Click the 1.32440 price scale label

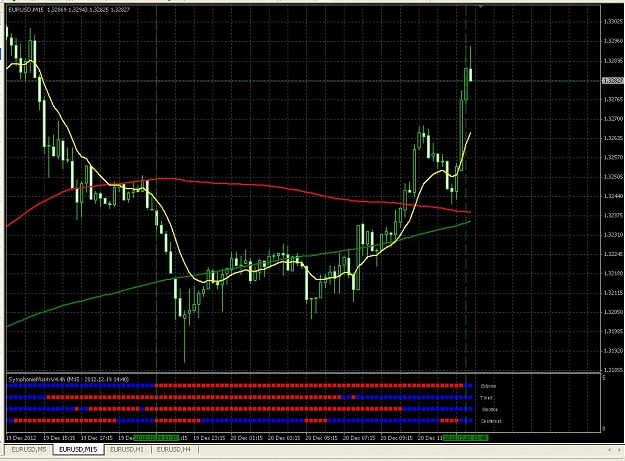pyautogui.click(x=613, y=196)
